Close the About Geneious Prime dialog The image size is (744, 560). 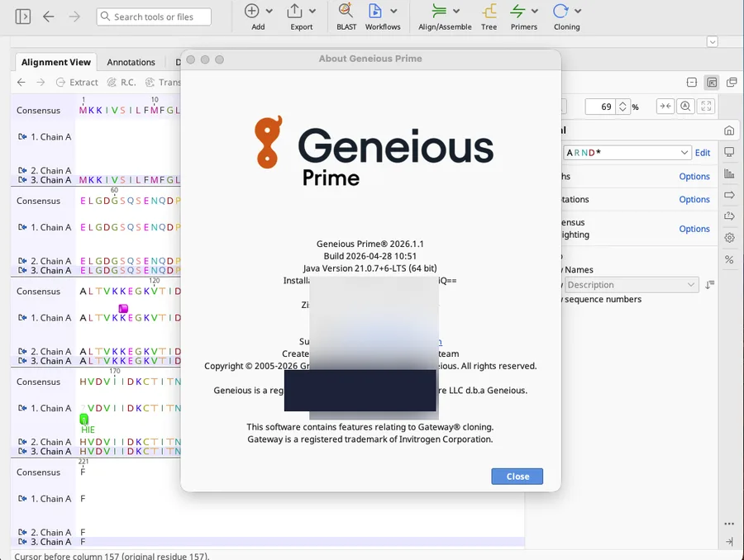click(x=517, y=477)
